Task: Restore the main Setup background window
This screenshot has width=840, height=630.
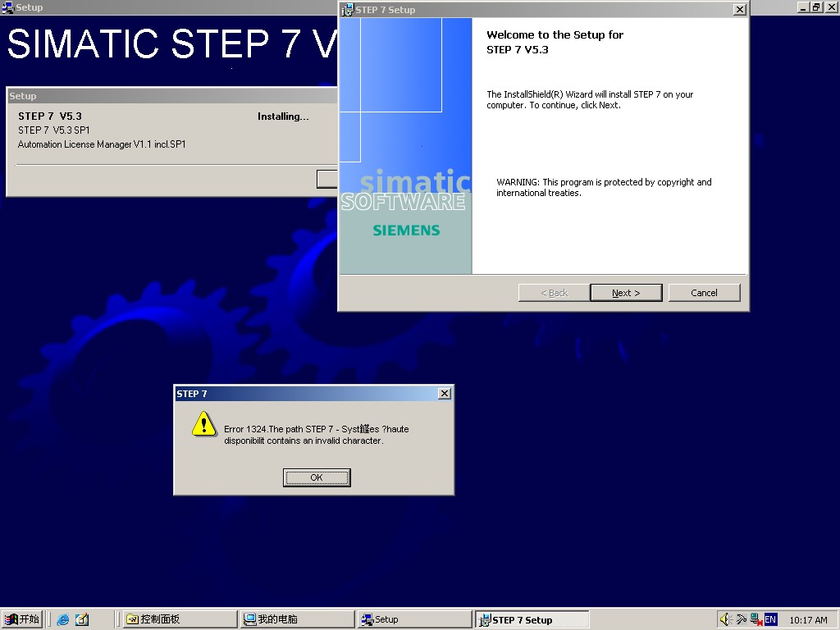Action: click(x=816, y=7)
